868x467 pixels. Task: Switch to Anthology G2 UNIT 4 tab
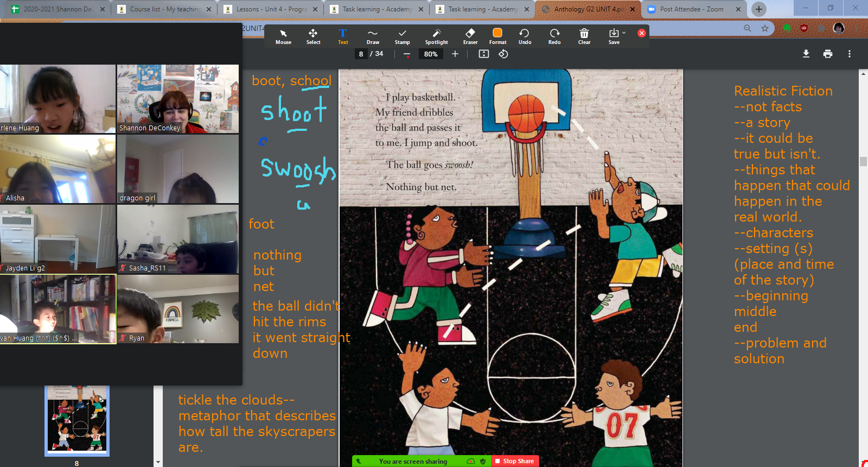pyautogui.click(x=588, y=9)
